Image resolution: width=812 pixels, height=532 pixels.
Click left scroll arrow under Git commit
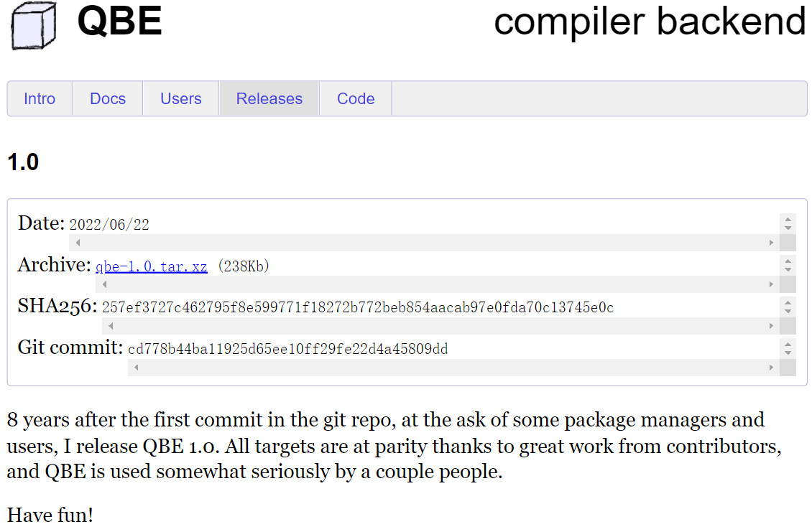(x=137, y=368)
